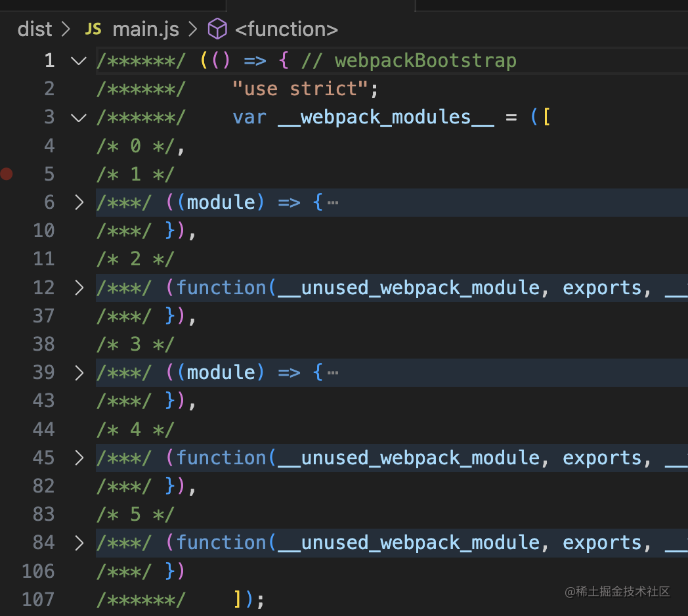Click exports parameter on line 12
688x616 pixels.
[x=602, y=288]
